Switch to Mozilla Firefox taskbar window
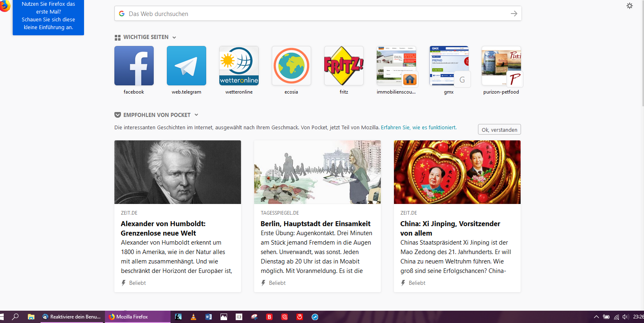Image resolution: width=644 pixels, height=323 pixels. click(x=137, y=317)
